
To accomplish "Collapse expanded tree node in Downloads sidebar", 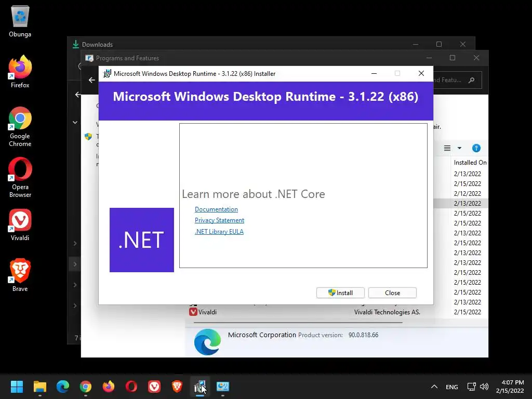I will pos(75,123).
